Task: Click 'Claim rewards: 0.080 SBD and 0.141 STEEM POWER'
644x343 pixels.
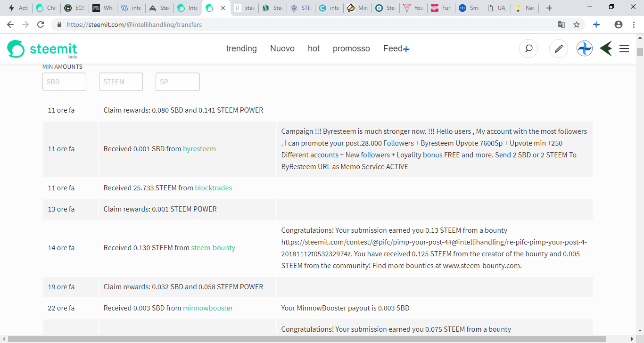Action: tap(183, 110)
